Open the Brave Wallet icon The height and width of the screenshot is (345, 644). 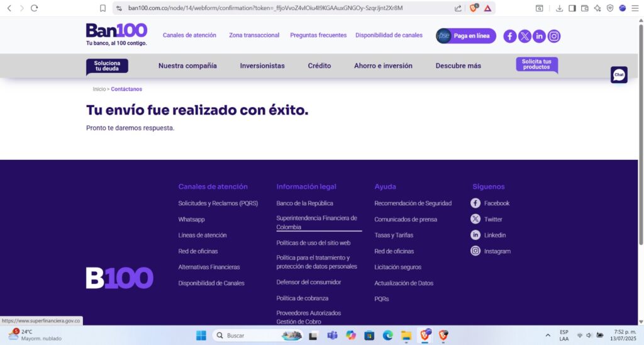pyautogui.click(x=584, y=8)
